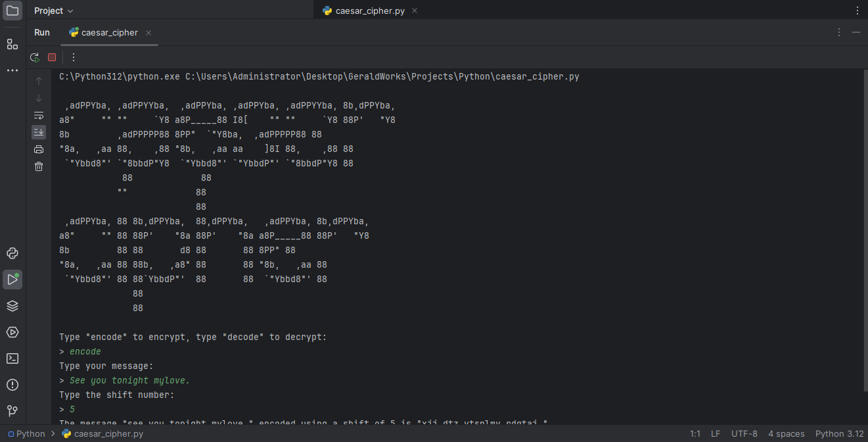Open the Services tool window icon
868x442 pixels.
pos(12,332)
